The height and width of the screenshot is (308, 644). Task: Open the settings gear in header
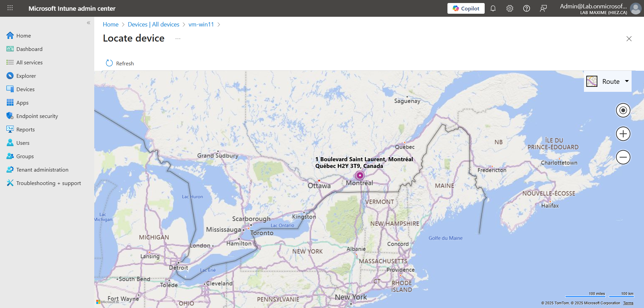coord(509,8)
